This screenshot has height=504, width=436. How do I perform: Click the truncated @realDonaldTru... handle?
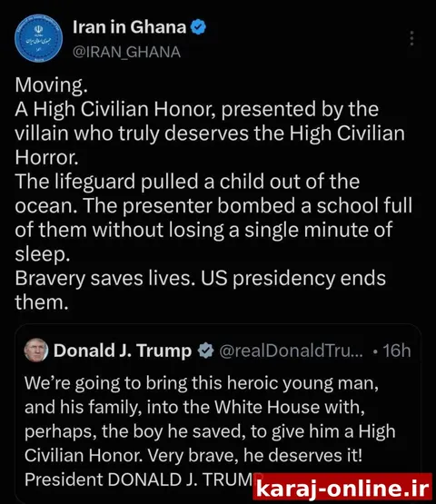coord(291,351)
